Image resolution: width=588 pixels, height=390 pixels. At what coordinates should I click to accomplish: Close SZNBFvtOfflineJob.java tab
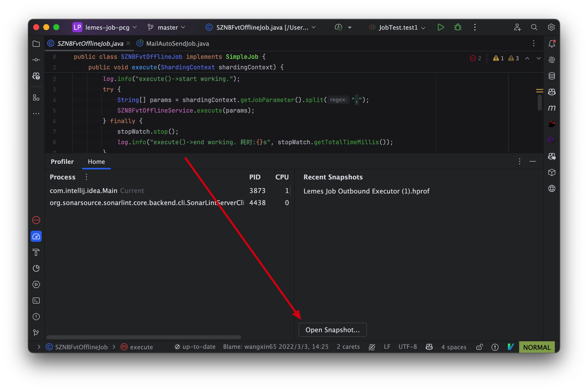point(128,43)
